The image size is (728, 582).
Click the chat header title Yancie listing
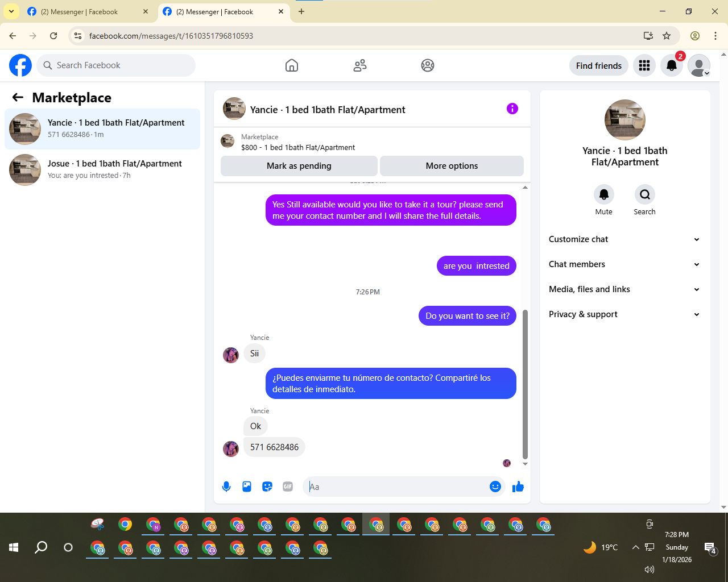[x=328, y=110]
